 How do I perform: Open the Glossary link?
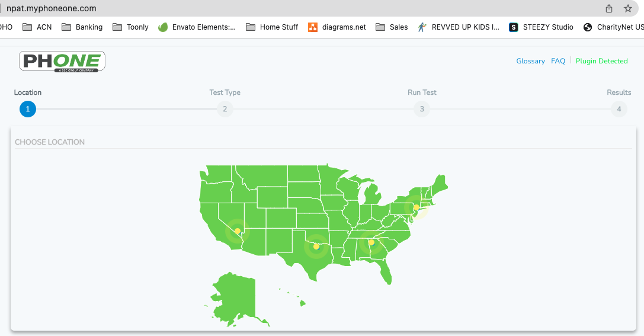tap(530, 61)
